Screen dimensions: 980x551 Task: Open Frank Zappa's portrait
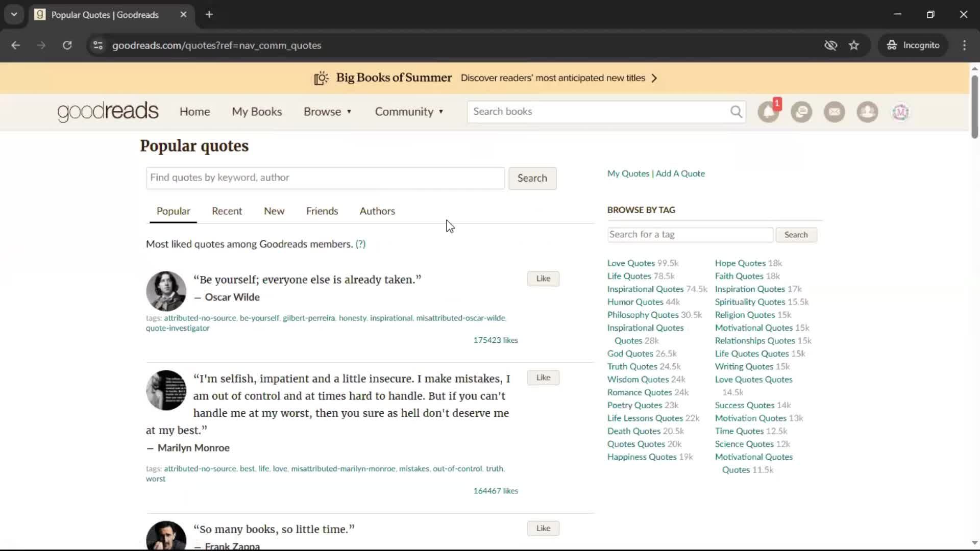[x=166, y=535]
